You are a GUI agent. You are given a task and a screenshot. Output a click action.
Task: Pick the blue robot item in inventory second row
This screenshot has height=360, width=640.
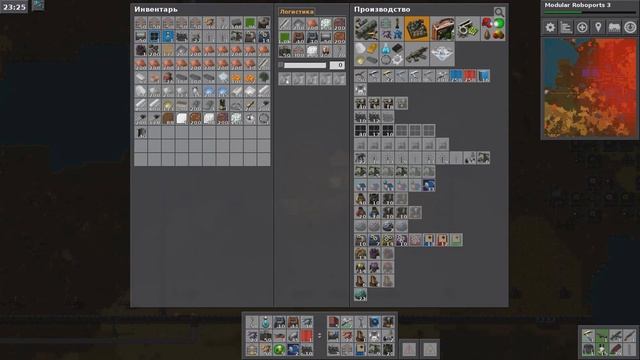tap(168, 37)
